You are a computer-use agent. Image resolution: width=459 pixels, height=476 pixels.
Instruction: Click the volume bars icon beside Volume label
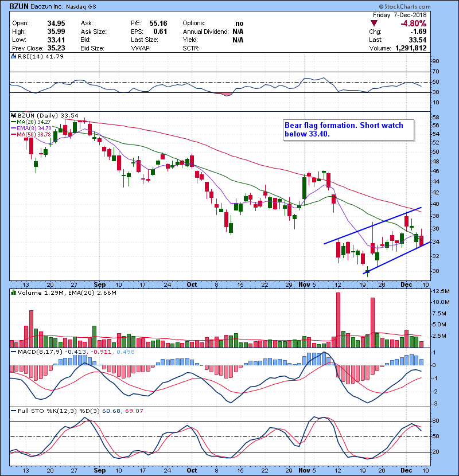coord(14,292)
